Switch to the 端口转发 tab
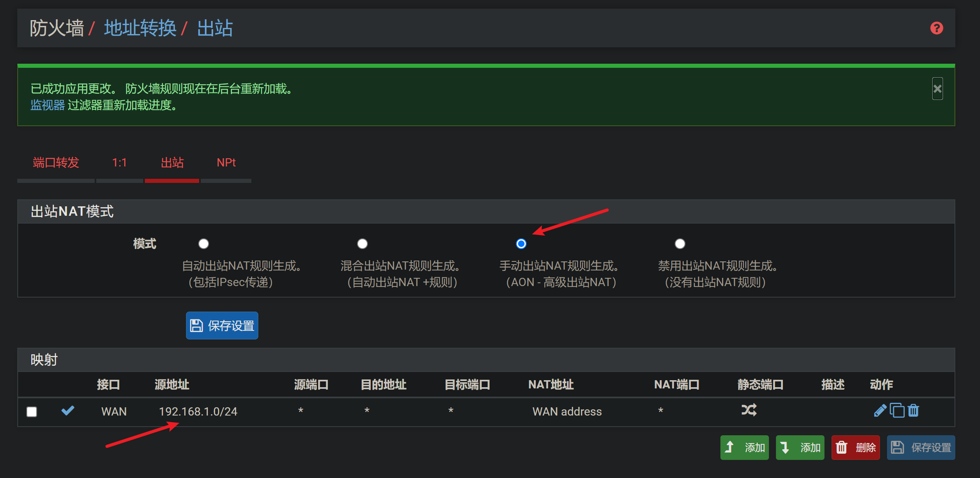 pos(56,163)
